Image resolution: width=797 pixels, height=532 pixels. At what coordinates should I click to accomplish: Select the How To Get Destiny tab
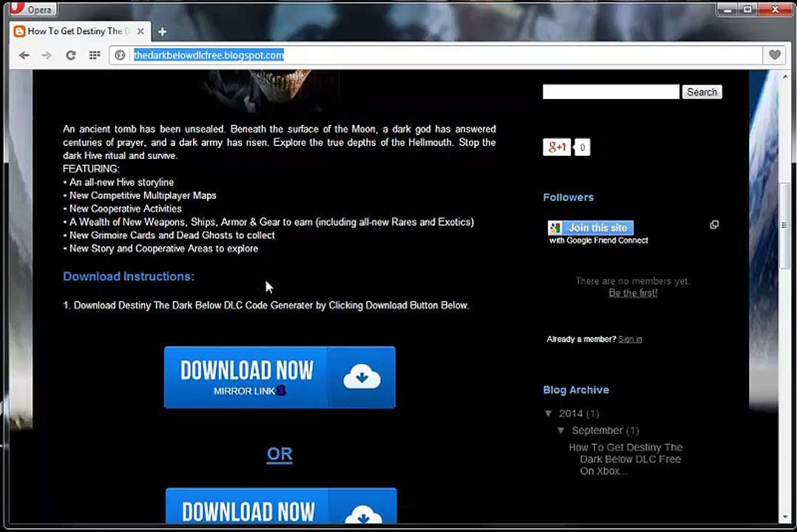(x=79, y=32)
